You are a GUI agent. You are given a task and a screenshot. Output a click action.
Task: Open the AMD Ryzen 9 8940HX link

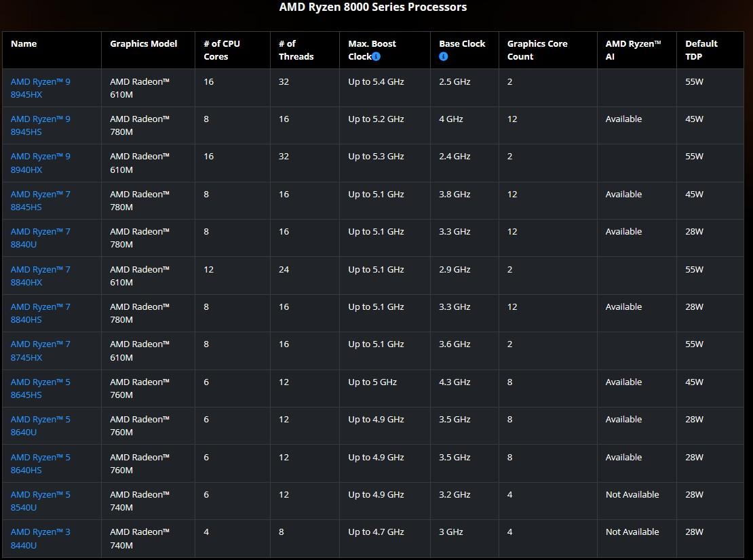(40, 163)
